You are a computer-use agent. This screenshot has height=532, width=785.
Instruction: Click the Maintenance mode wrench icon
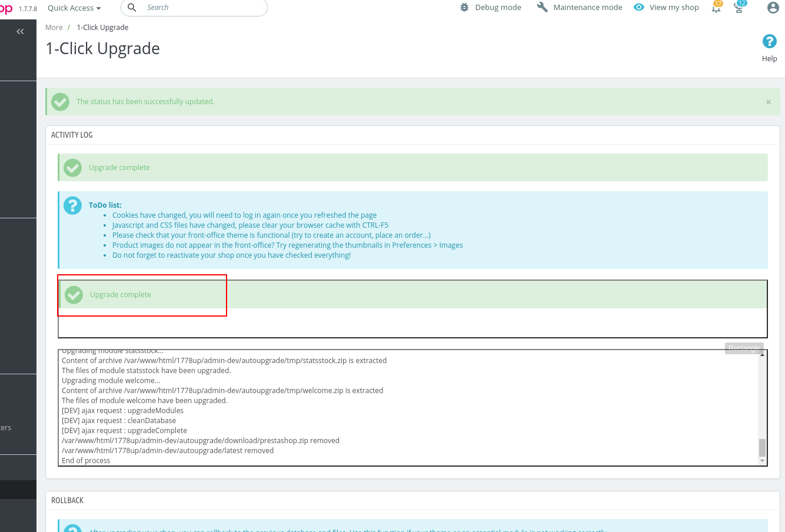[x=542, y=7]
